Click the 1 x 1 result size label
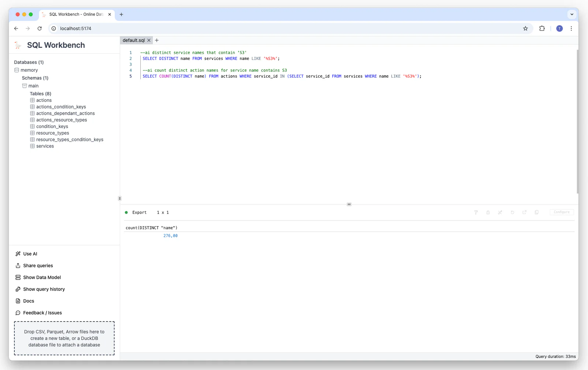 pyautogui.click(x=163, y=213)
